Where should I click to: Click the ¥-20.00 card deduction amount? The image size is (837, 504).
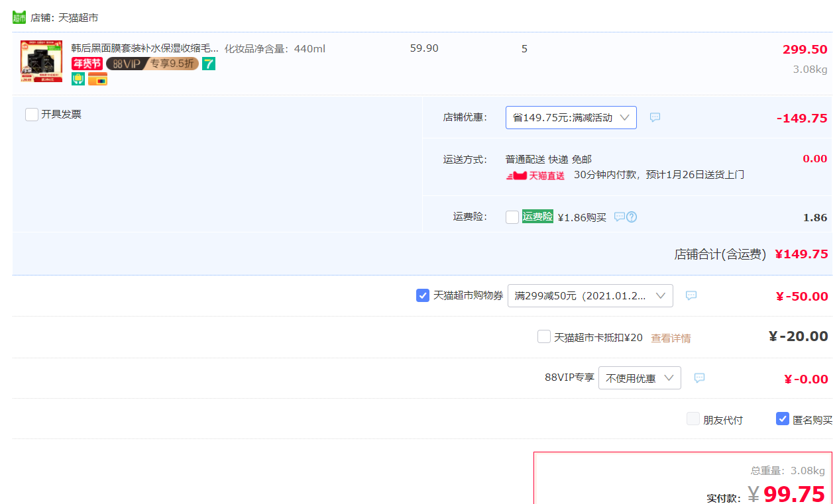[799, 336]
